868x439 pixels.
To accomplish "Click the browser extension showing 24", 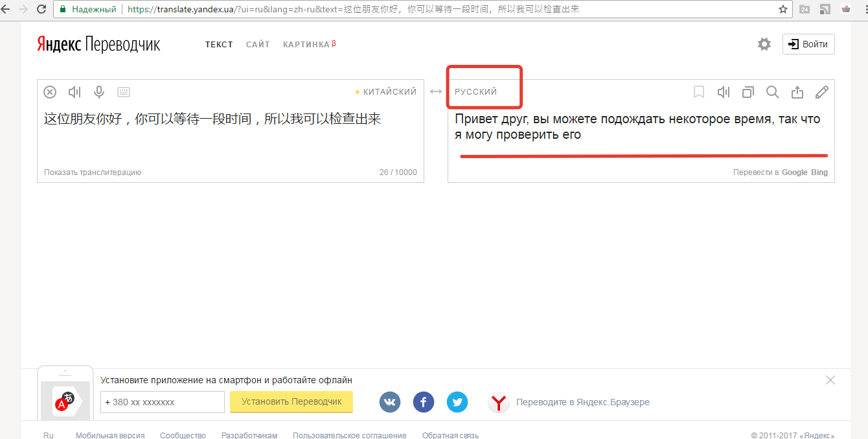I will pos(805,9).
